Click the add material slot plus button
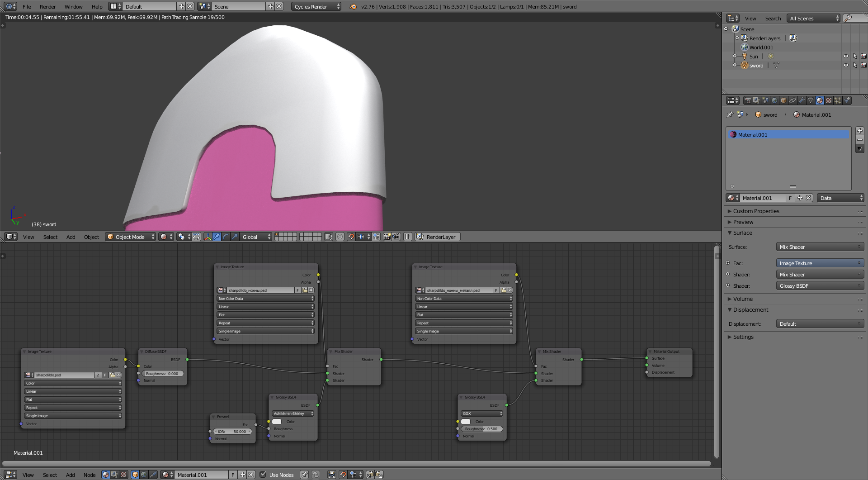Viewport: 868px width, 480px height. [x=859, y=131]
